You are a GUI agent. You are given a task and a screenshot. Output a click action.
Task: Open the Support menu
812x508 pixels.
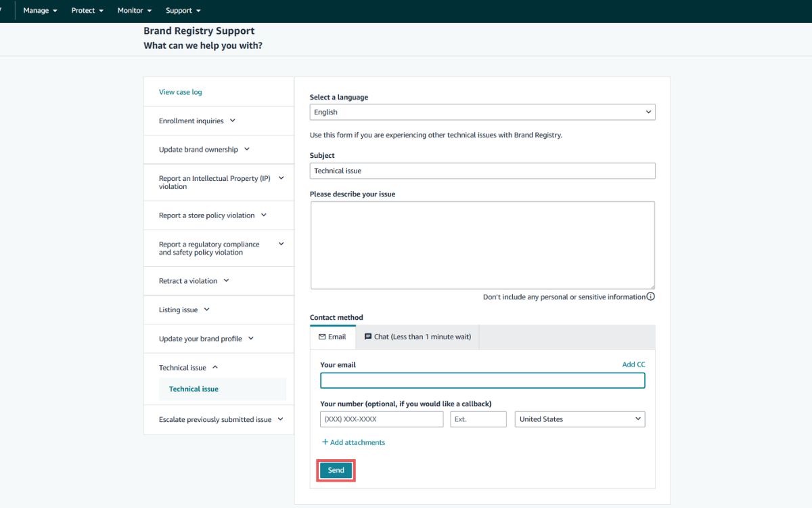pyautogui.click(x=183, y=11)
